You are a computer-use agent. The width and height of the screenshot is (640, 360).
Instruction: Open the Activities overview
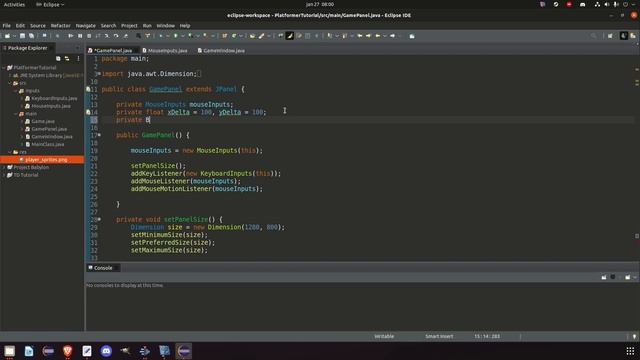[x=14, y=4]
